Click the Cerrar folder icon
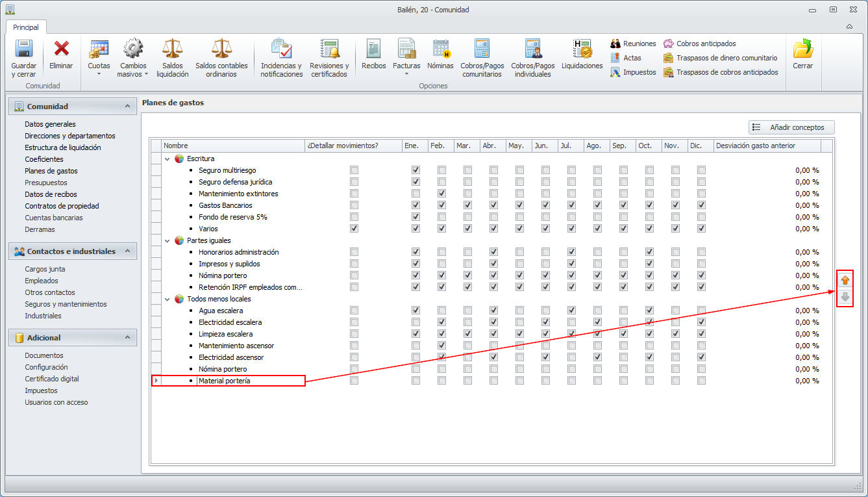Screen dimensions: 868x497 [803, 50]
